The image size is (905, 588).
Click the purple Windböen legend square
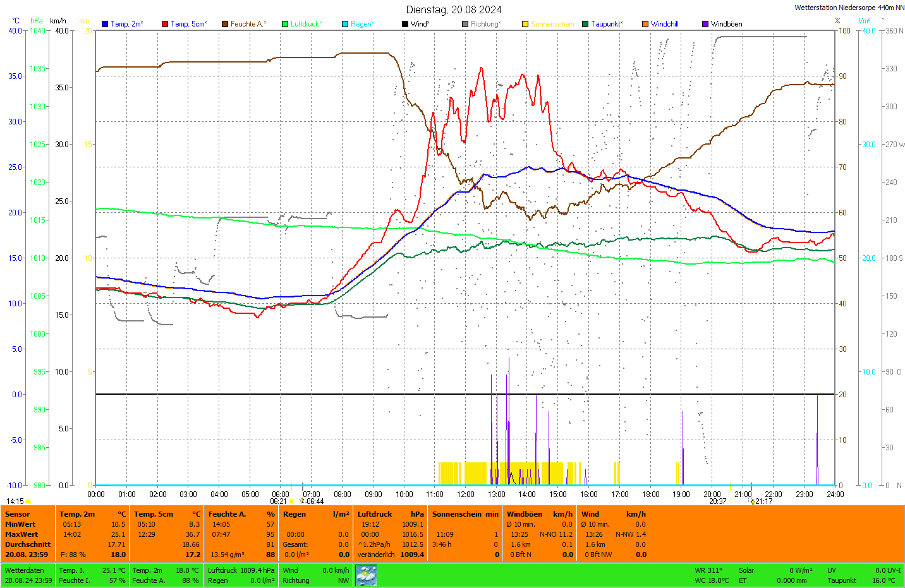[x=705, y=24]
